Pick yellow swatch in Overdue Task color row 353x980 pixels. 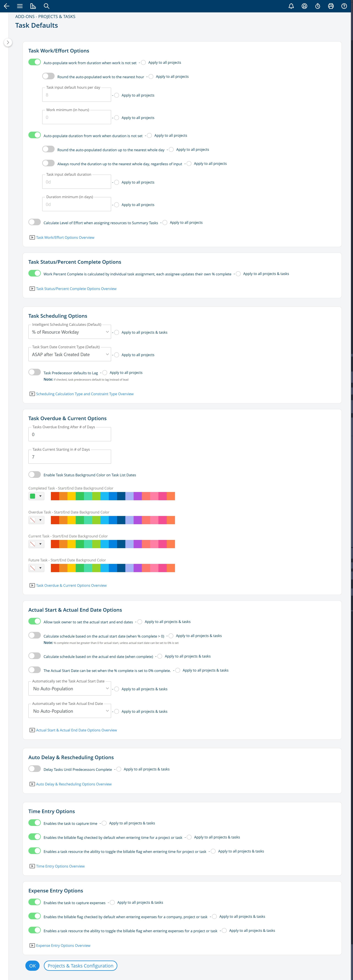tap(72, 520)
